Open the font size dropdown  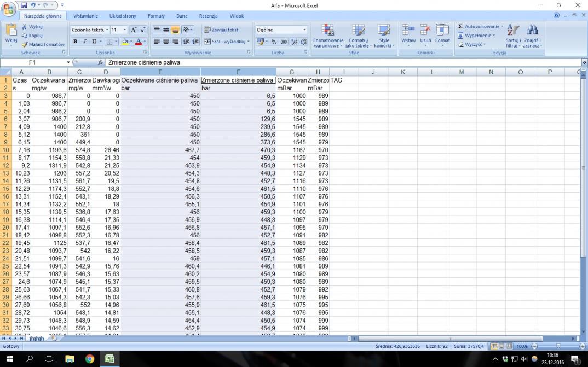tap(125, 30)
